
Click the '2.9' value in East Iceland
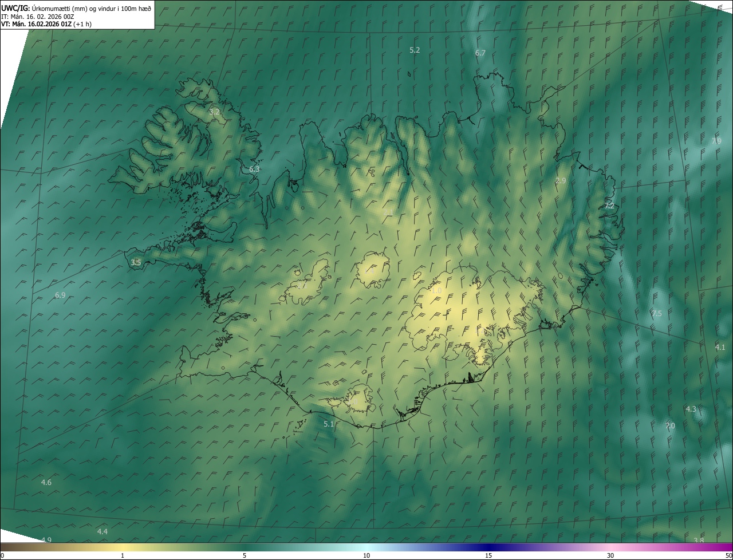pyautogui.click(x=561, y=181)
